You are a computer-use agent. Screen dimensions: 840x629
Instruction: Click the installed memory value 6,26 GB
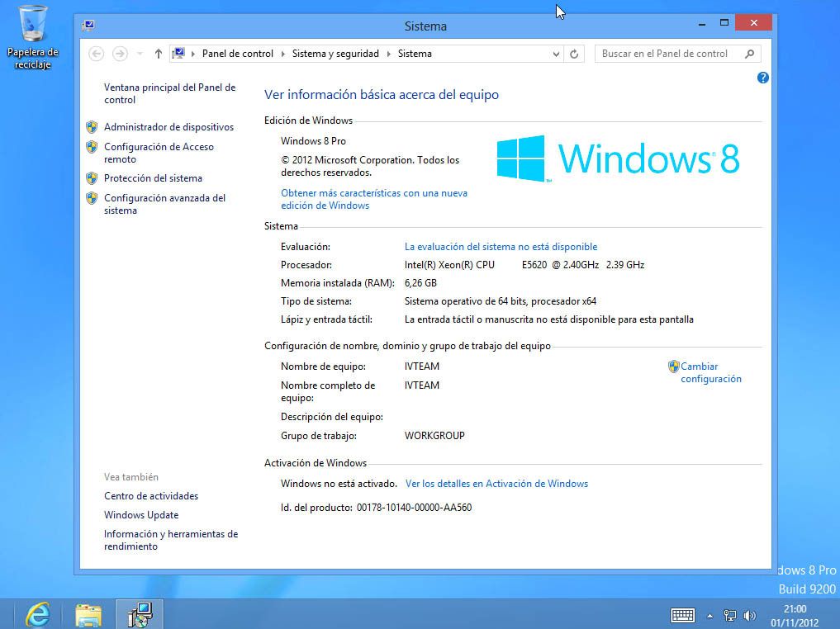(x=420, y=283)
